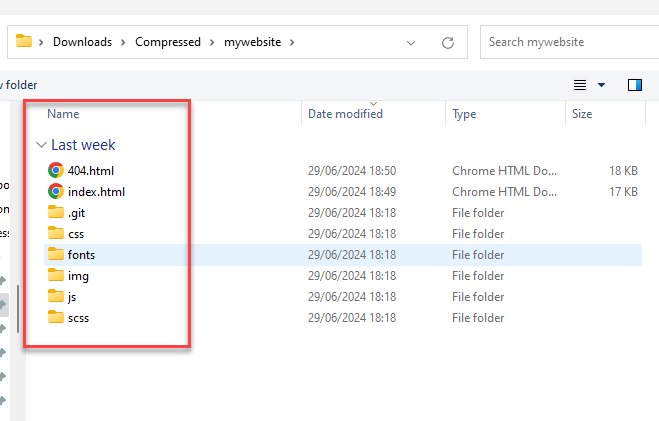Click the type cell of 404.html
The image size is (659, 421).
coord(504,171)
